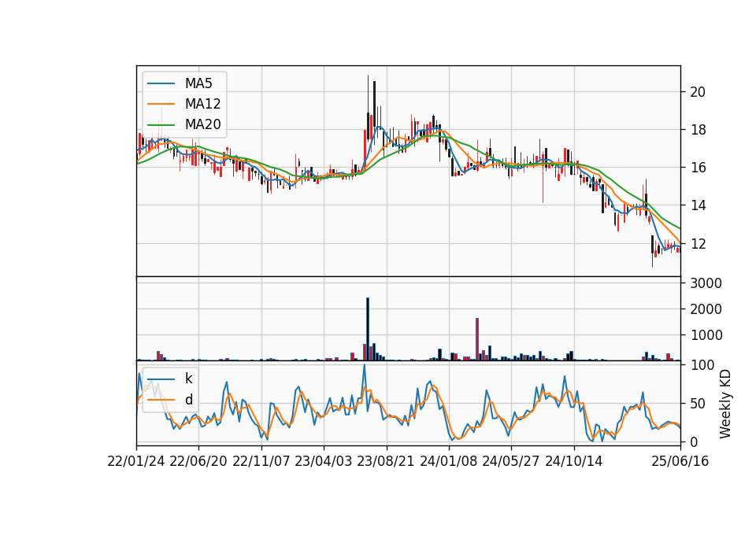Click the price axis value 20

pos(698,92)
